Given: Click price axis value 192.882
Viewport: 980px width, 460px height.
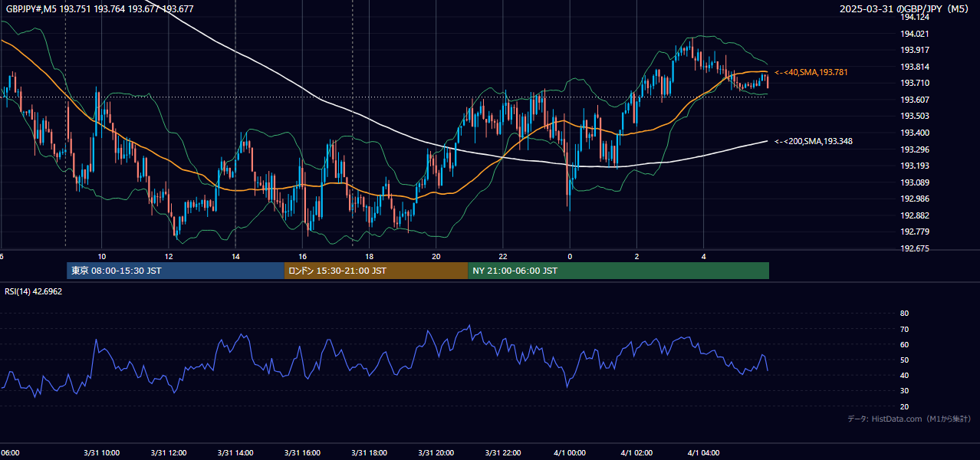Looking at the screenshot, I should pos(916,215).
